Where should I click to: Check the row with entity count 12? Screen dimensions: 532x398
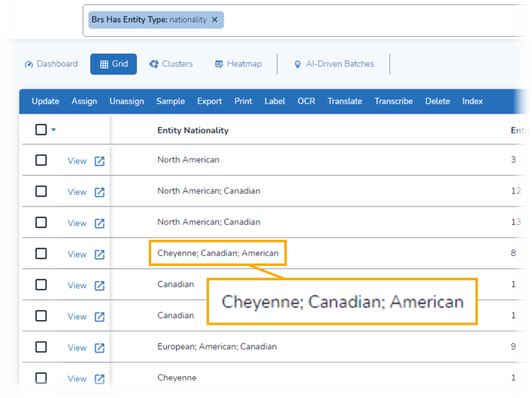coord(41,192)
